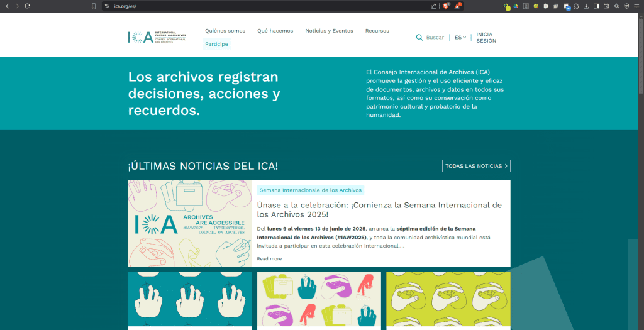Open the extensions puzzle piece menu
This screenshot has height=330, width=644.
coord(576,6)
